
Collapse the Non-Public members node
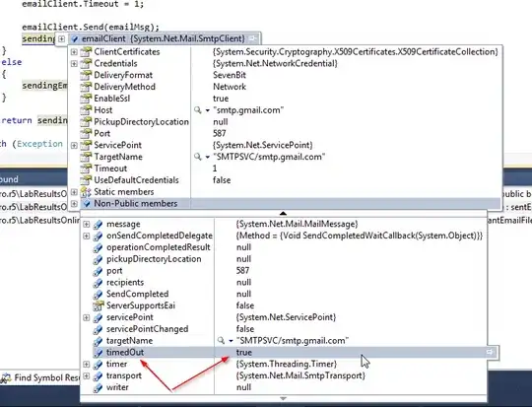pos(74,204)
